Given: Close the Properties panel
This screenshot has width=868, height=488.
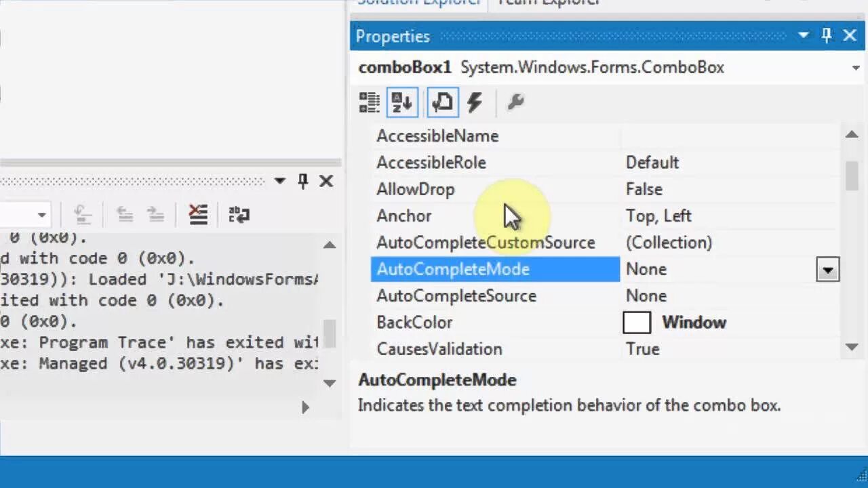Looking at the screenshot, I should click(850, 35).
